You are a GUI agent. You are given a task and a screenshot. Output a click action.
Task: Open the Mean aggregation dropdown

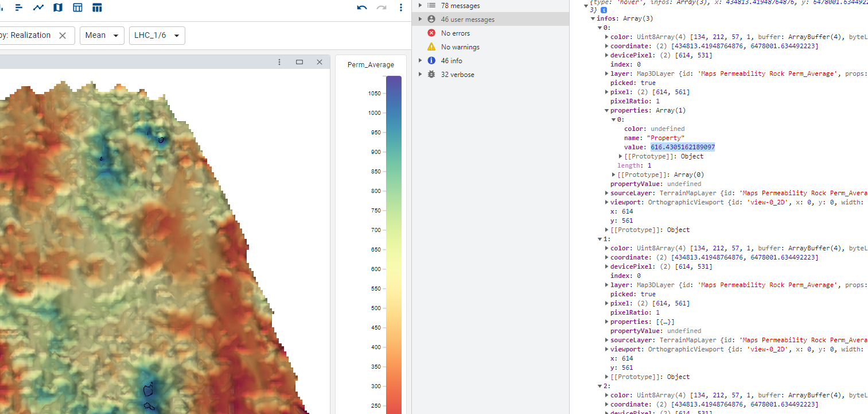pos(102,35)
